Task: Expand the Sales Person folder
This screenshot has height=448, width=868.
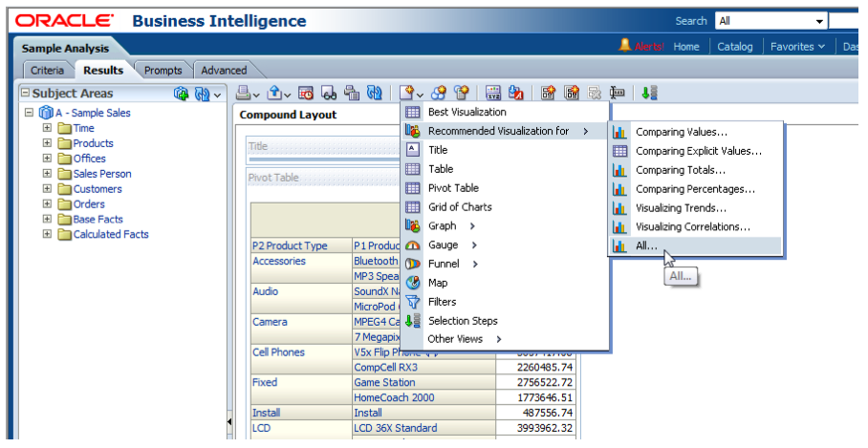Action: click(x=48, y=173)
